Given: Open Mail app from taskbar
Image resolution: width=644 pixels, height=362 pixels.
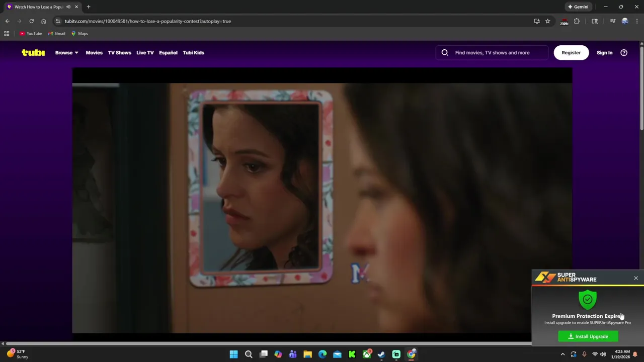Looking at the screenshot, I should (x=337, y=354).
